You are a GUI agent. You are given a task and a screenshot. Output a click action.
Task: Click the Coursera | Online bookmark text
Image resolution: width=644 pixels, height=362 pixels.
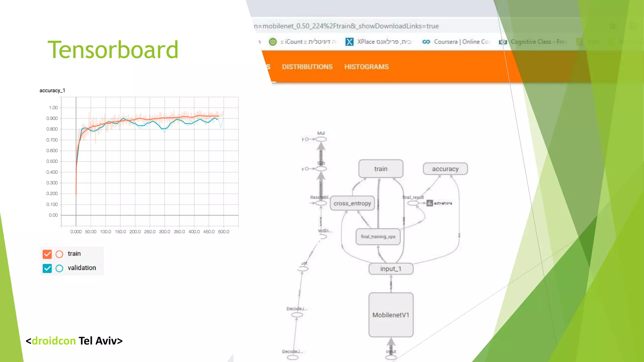[x=461, y=42]
